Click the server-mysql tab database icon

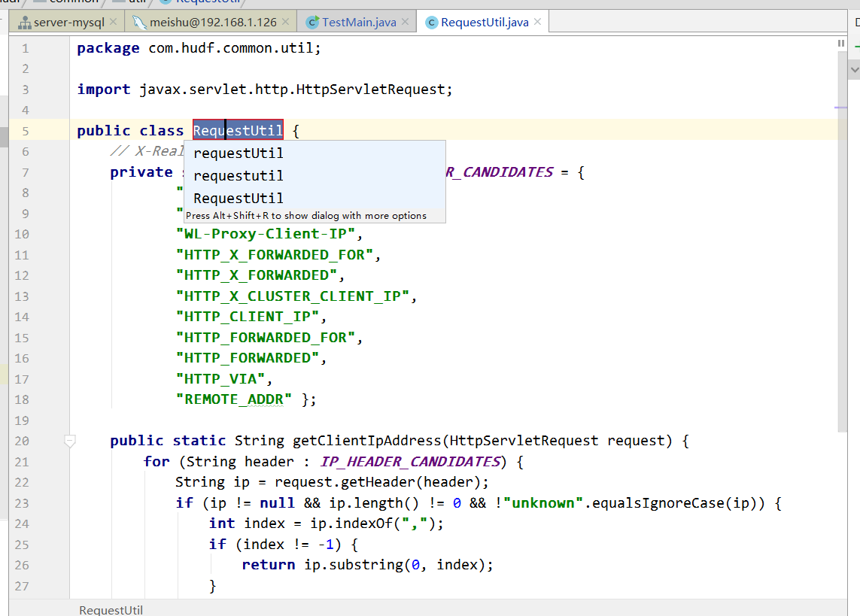click(x=24, y=23)
